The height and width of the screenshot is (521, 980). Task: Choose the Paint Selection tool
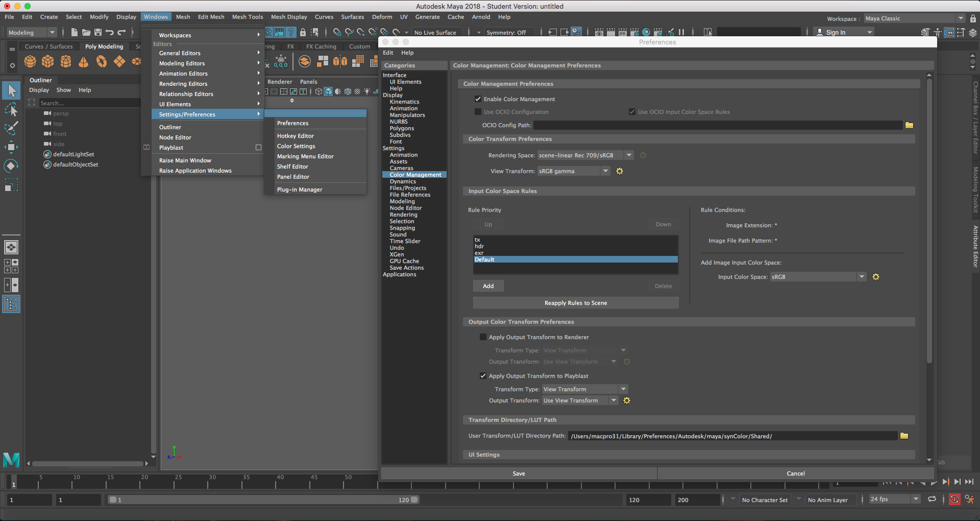coord(11,128)
